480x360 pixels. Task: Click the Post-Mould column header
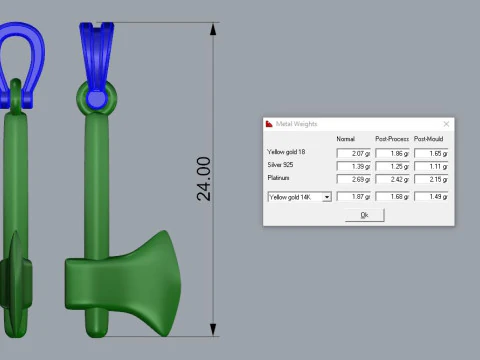pos(429,139)
